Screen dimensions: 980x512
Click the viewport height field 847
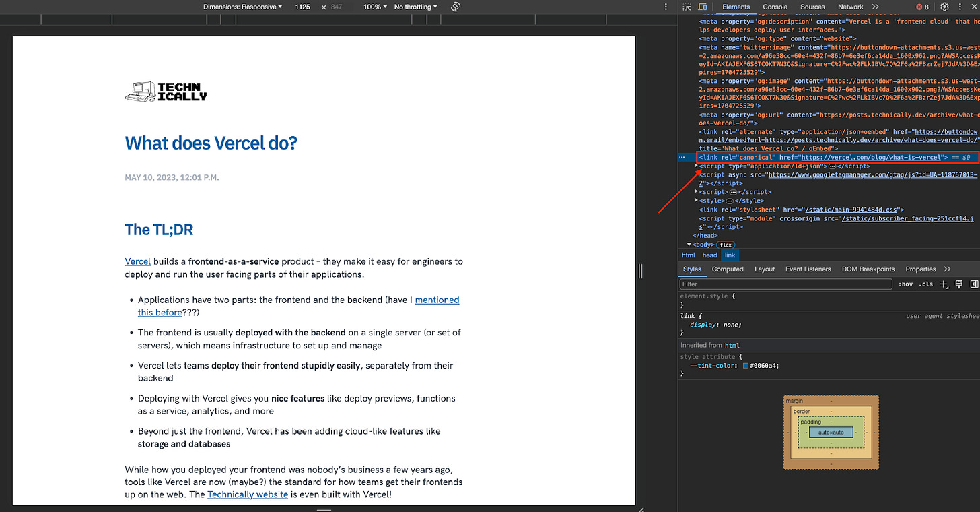[x=337, y=7]
